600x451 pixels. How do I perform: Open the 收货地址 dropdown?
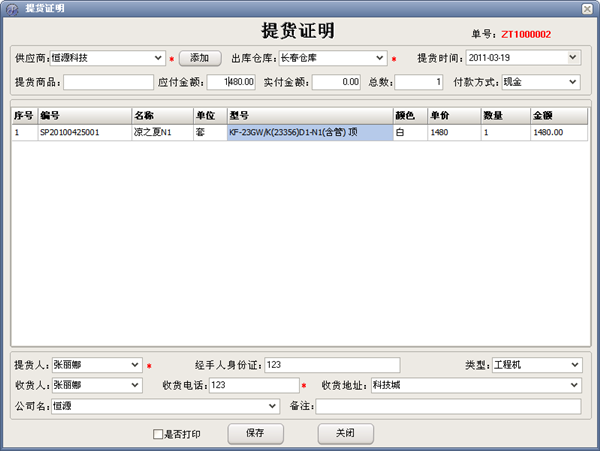[574, 385]
